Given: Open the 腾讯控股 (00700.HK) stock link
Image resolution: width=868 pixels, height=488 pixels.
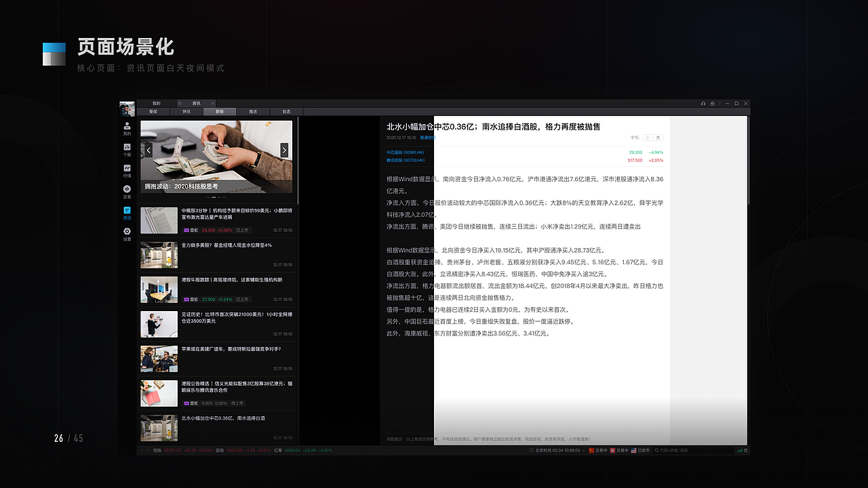Looking at the screenshot, I should pyautogui.click(x=406, y=161).
